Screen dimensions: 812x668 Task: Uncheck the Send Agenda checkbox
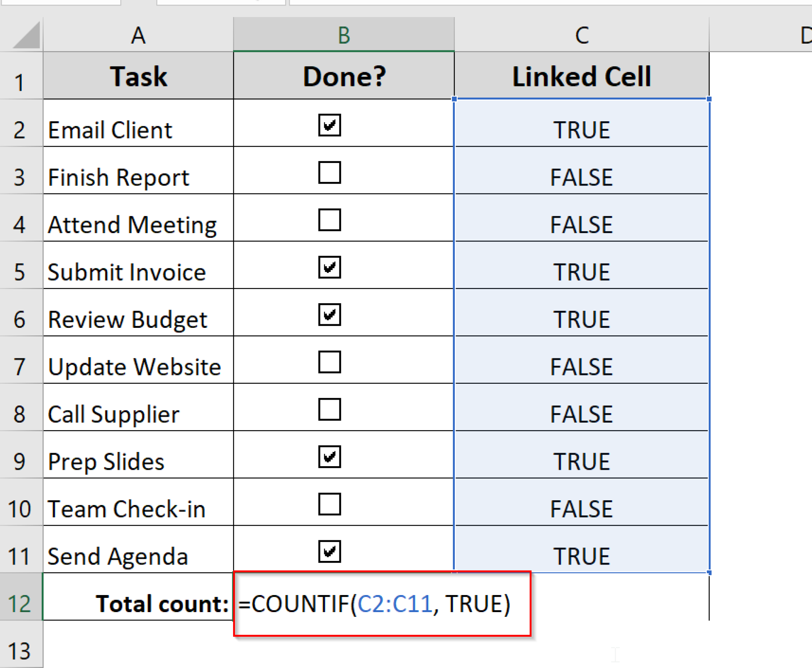[330, 552]
